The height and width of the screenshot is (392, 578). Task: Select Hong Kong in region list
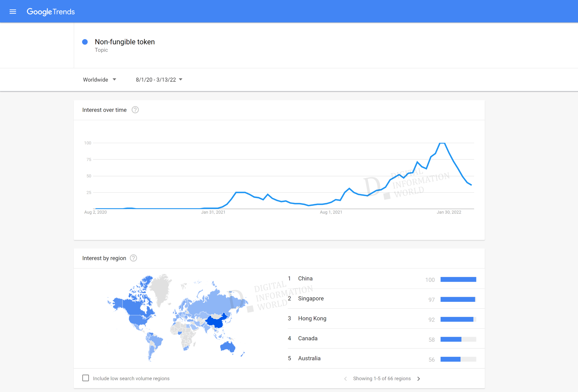click(x=312, y=318)
